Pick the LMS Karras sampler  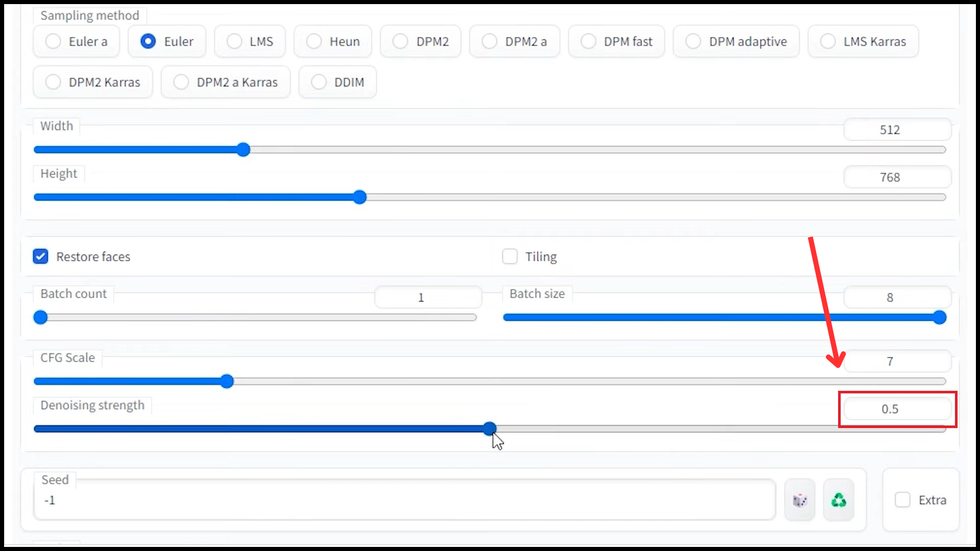pyautogui.click(x=827, y=41)
